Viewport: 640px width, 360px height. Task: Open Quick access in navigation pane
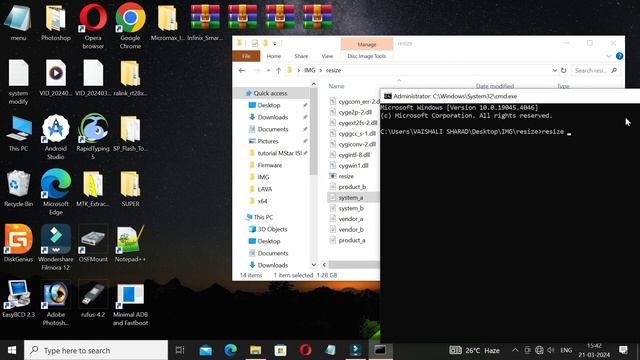click(270, 93)
